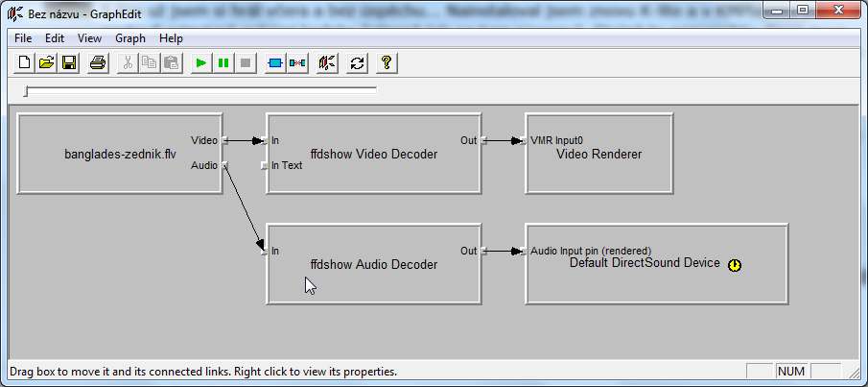This screenshot has height=387, width=868.
Task: Click the Cut scissors icon
Action: [x=128, y=62]
